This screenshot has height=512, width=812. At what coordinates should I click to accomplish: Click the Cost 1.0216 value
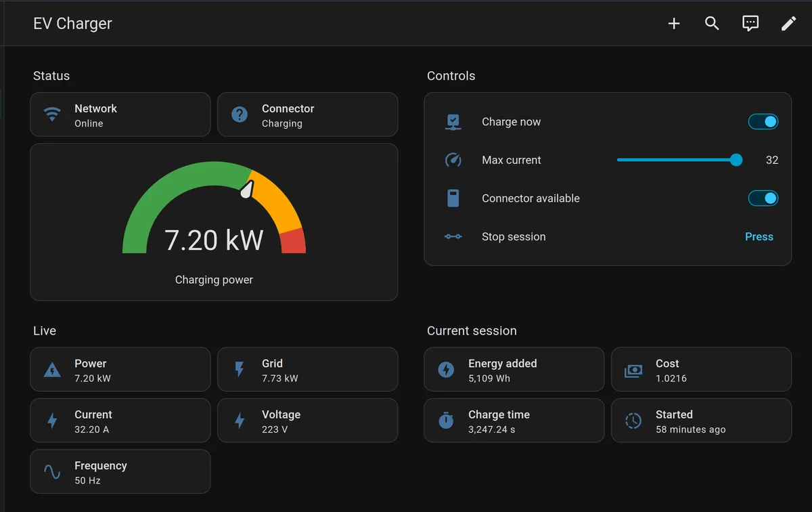pyautogui.click(x=671, y=379)
